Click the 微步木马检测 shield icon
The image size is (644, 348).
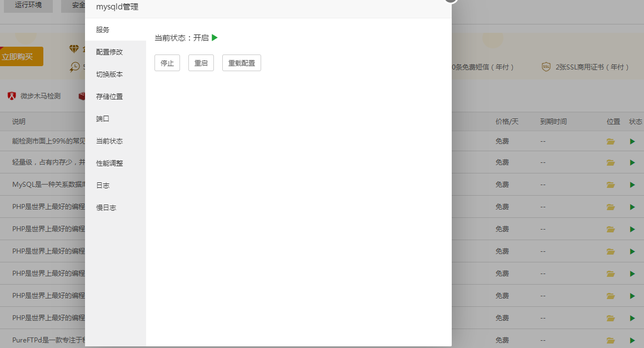pyautogui.click(x=12, y=96)
